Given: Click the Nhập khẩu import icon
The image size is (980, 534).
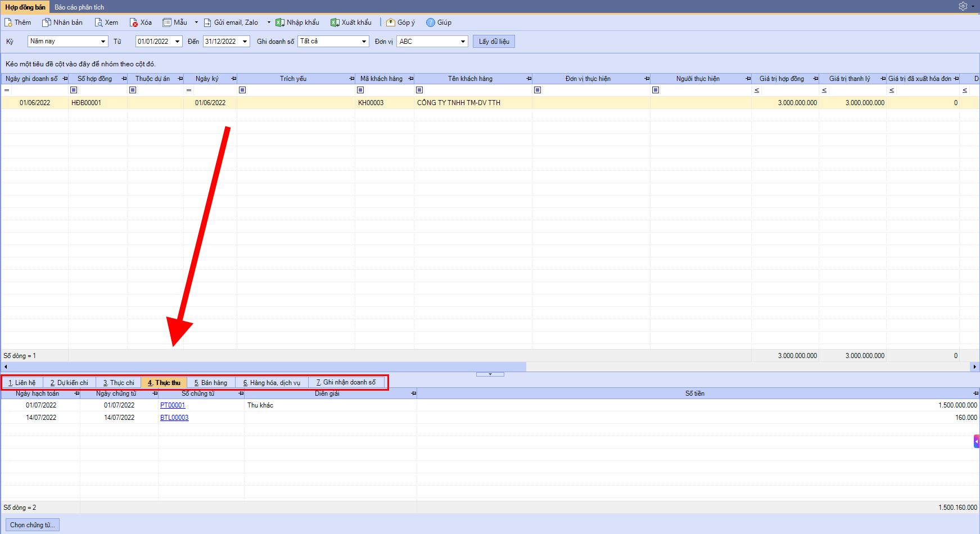Looking at the screenshot, I should pyautogui.click(x=279, y=22).
